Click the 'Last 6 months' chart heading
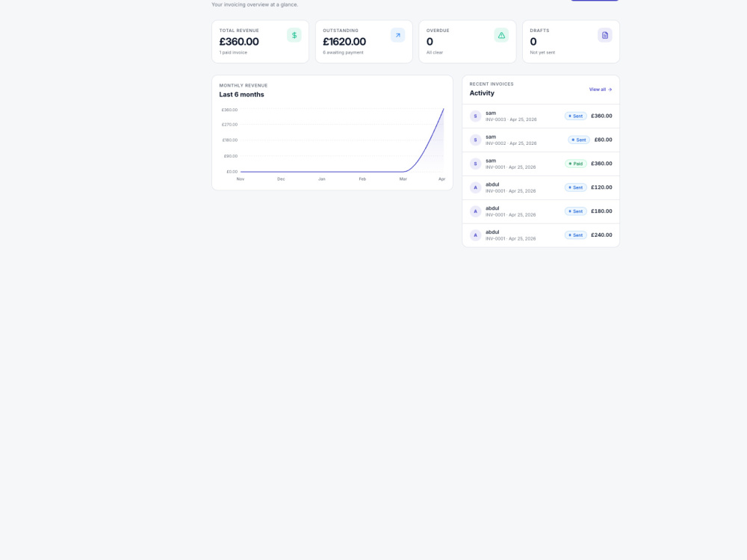747x560 pixels. tap(241, 95)
